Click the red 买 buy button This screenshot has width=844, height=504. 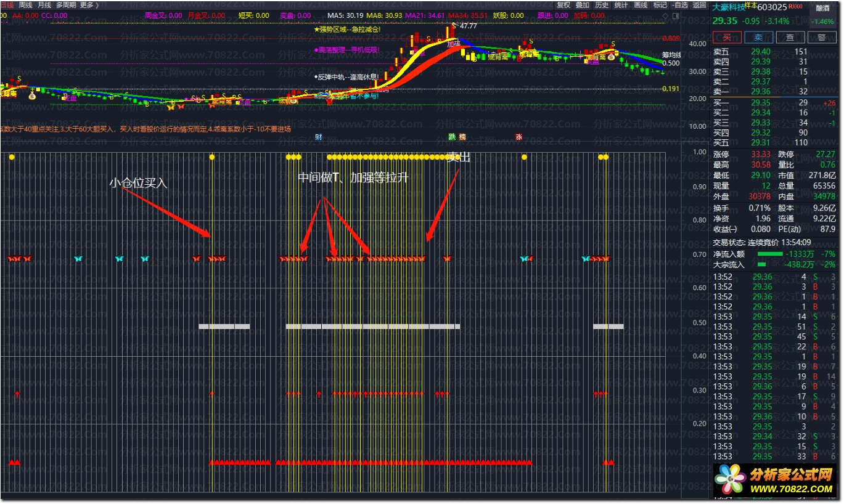pos(727,37)
